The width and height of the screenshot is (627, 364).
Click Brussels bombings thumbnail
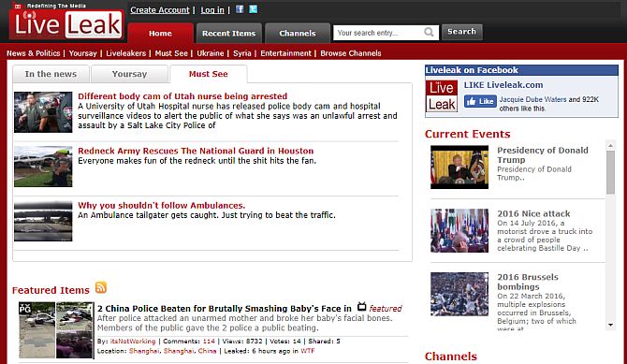click(x=459, y=294)
